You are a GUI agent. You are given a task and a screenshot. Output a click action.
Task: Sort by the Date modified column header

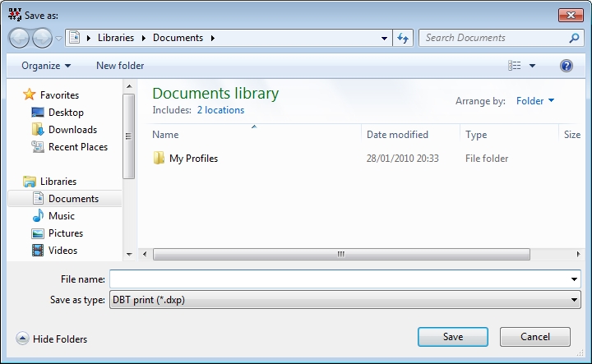point(397,135)
